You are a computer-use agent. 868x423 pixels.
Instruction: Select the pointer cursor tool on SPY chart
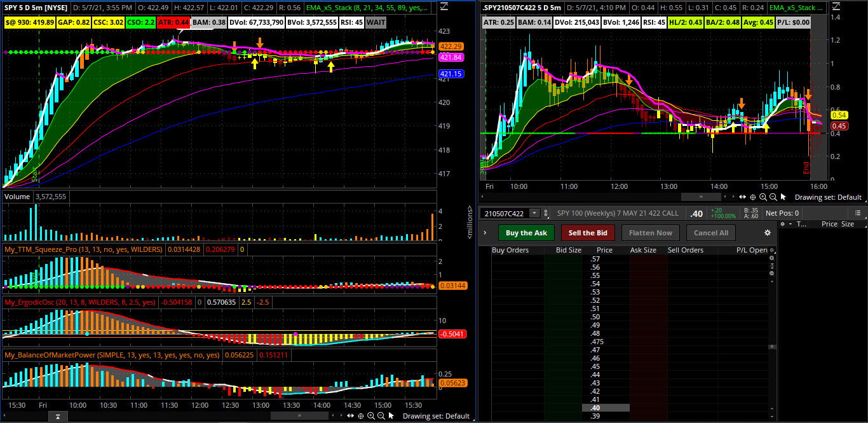tap(391, 416)
